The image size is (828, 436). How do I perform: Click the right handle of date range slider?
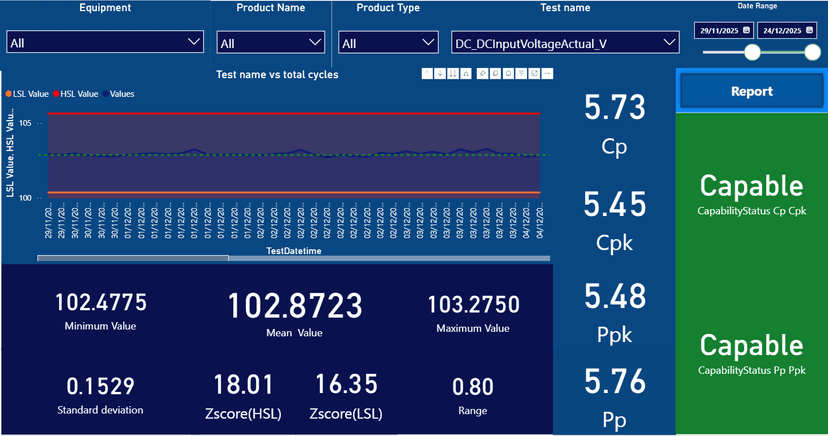pos(812,53)
